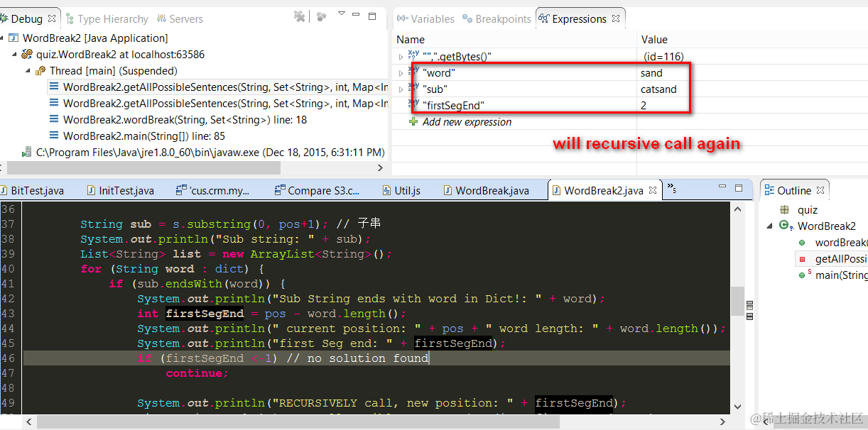The width and height of the screenshot is (868, 430).
Task: Maximize the Debug view panel
Action: tap(372, 16)
